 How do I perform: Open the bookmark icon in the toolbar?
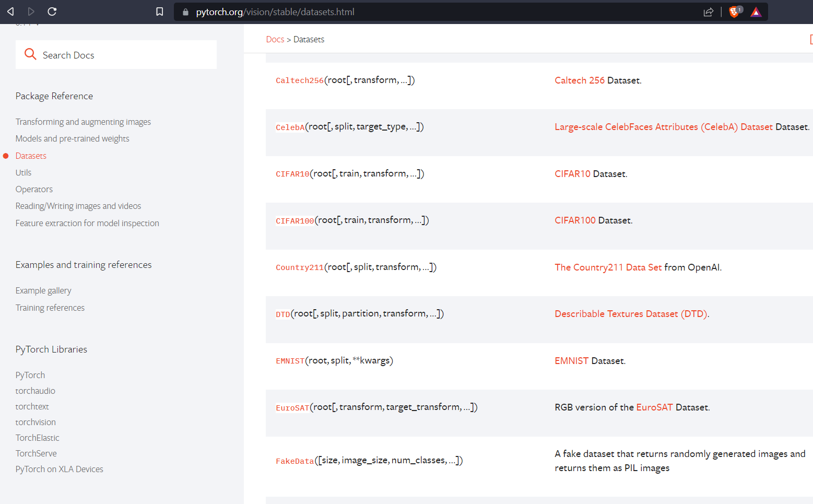coord(159,11)
